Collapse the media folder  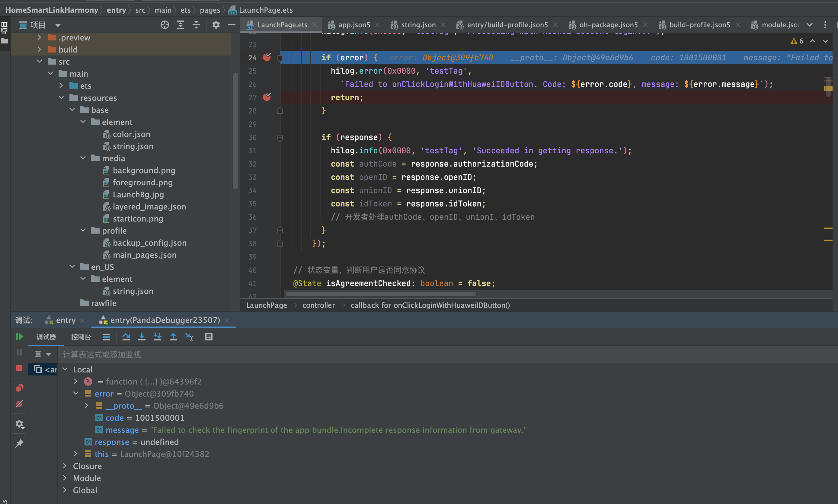point(83,158)
